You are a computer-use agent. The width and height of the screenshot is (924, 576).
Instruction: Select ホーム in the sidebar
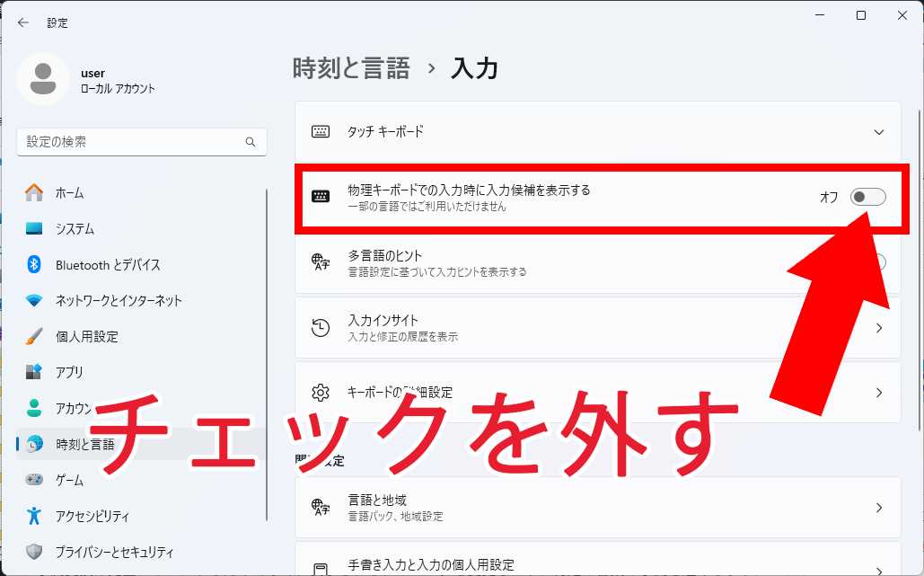pos(69,192)
